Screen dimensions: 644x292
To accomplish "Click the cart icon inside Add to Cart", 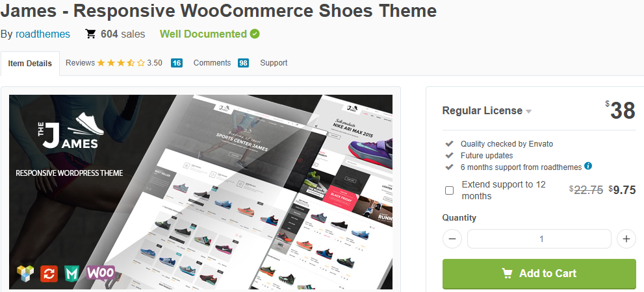I will click(508, 273).
